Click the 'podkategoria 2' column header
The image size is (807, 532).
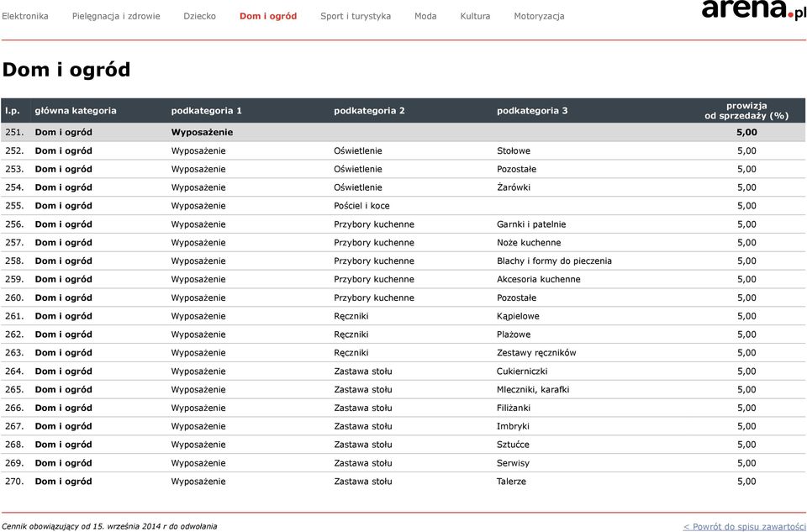tap(369, 111)
